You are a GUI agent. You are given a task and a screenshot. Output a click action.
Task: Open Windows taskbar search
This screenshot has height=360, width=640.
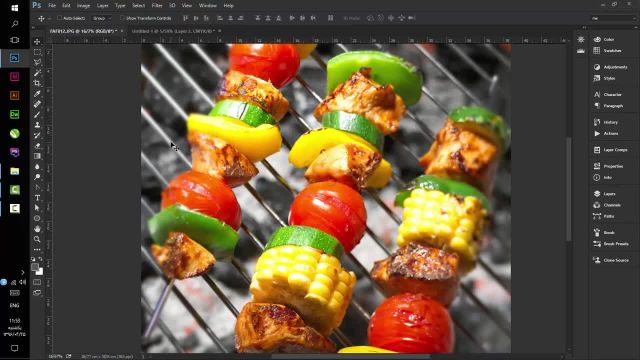coord(14,24)
